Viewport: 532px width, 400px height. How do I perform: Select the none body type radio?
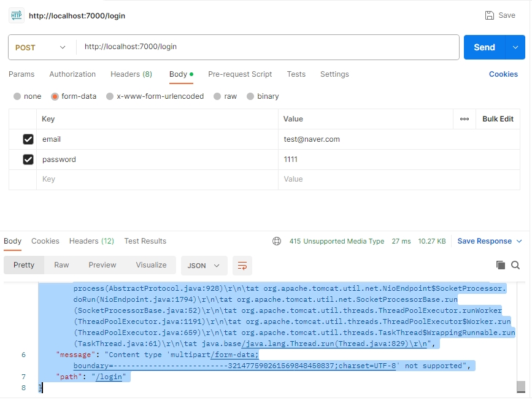(x=17, y=96)
